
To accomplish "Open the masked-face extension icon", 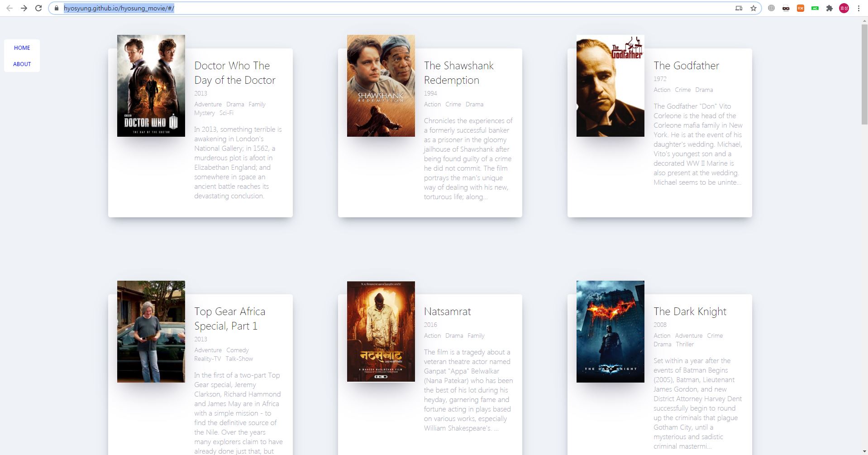I will tap(786, 8).
